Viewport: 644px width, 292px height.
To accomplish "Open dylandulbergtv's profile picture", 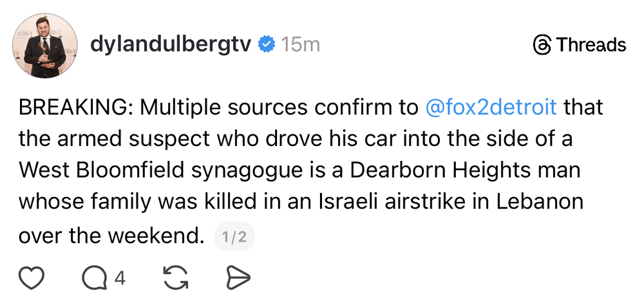I will [x=45, y=45].
